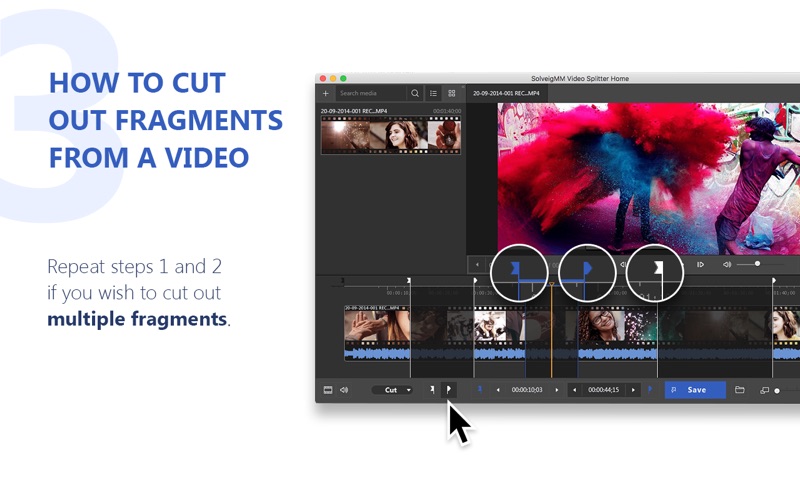Viewport: 800px width, 500px height.
Task: Select the 20-09-2014-001 REC..MP4 tab
Action: click(x=506, y=93)
